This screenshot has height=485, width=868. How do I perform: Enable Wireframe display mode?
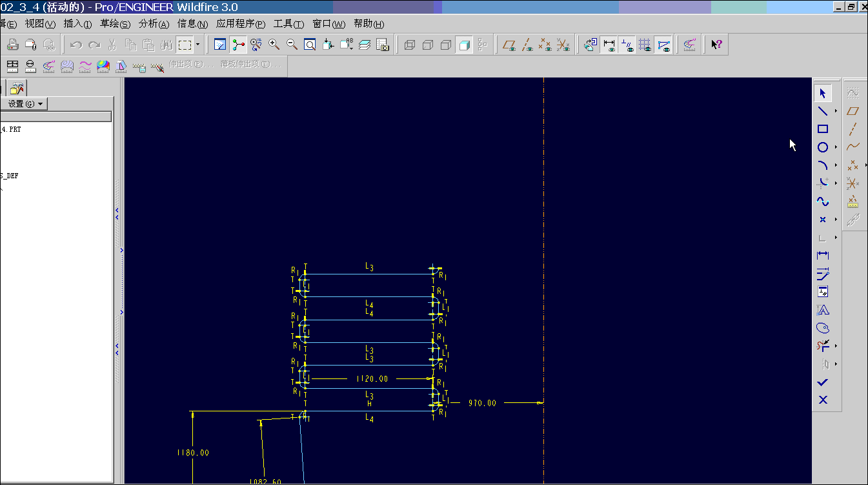click(x=409, y=45)
